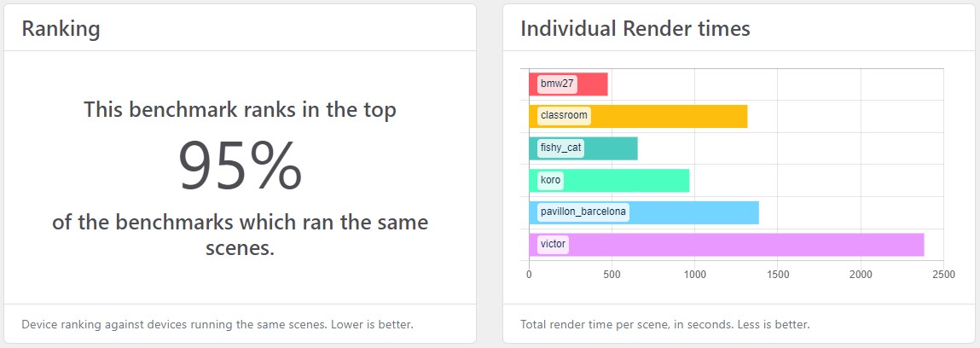
Task: Click the large 95% ranking value
Action: 240,166
